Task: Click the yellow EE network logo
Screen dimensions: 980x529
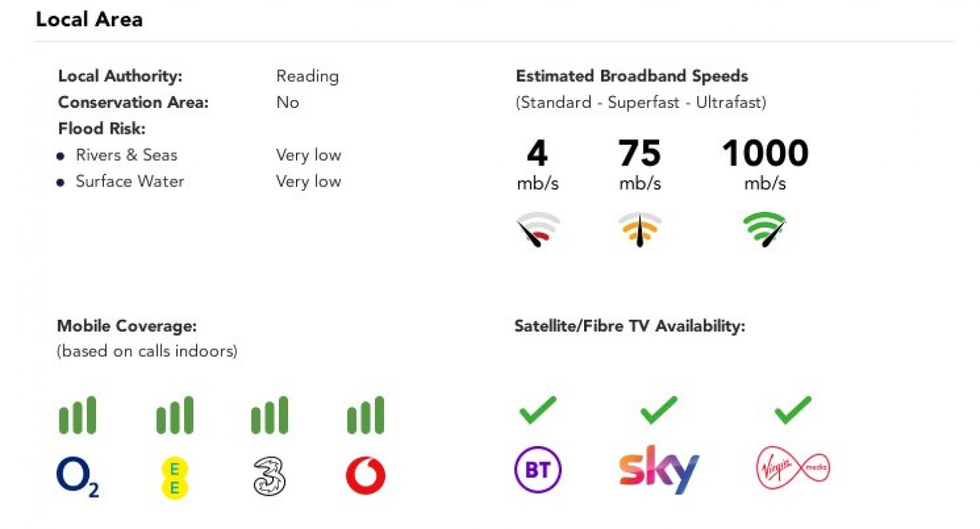Action: (x=174, y=477)
